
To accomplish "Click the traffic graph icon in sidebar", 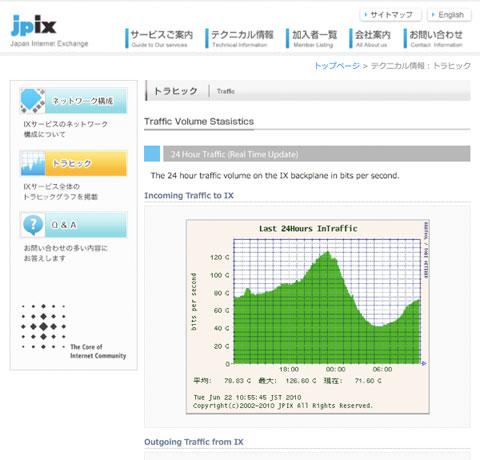I will (33, 163).
